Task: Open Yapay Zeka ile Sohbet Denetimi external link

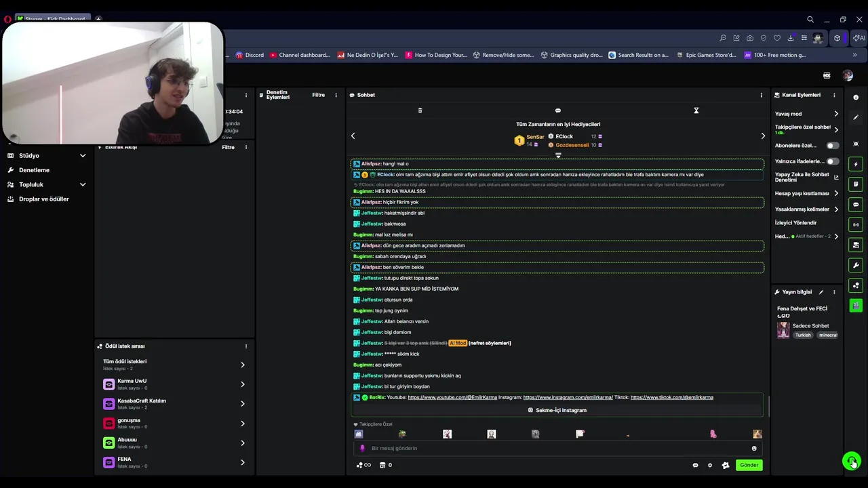Action: [x=836, y=178]
